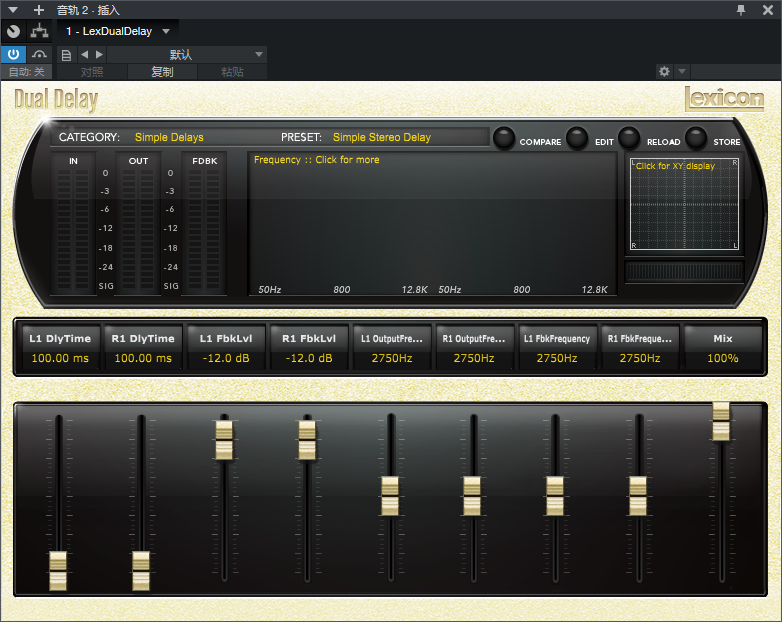Click the R1 OutputFrequency fader handle
This screenshot has height=622, width=782.
(x=472, y=496)
